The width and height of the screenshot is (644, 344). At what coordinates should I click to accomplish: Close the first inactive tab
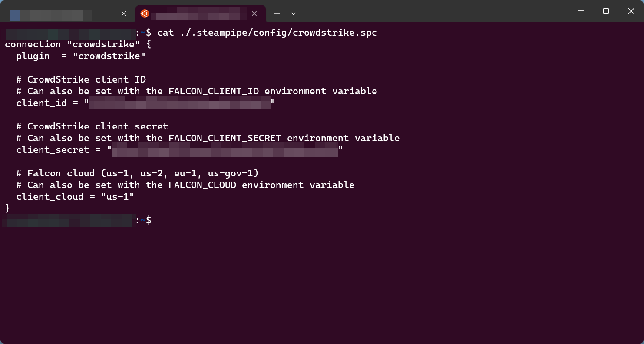tap(124, 13)
